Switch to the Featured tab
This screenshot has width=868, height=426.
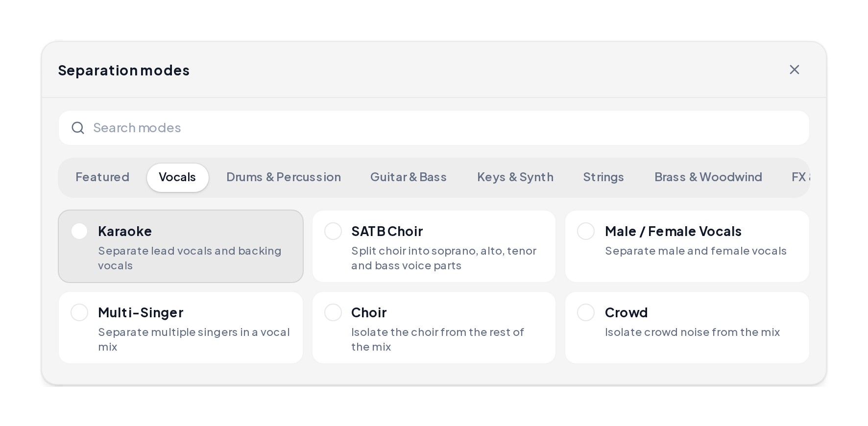click(102, 177)
